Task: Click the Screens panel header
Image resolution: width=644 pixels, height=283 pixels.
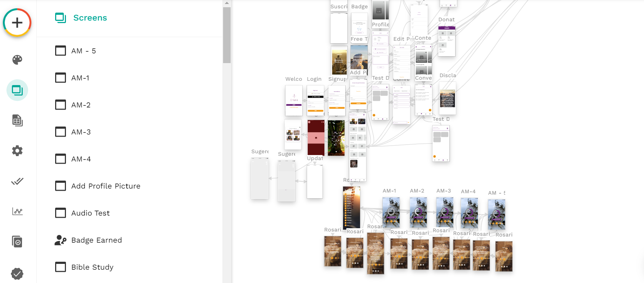Action: pos(90,18)
